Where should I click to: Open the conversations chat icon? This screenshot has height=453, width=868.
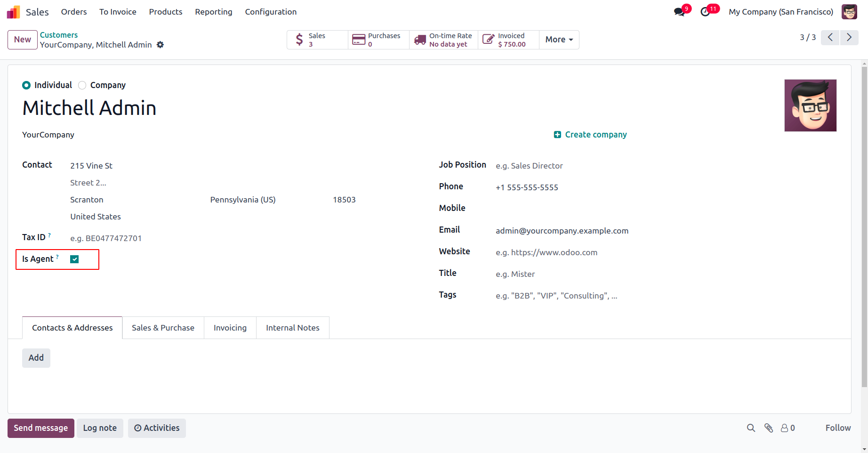(x=679, y=12)
